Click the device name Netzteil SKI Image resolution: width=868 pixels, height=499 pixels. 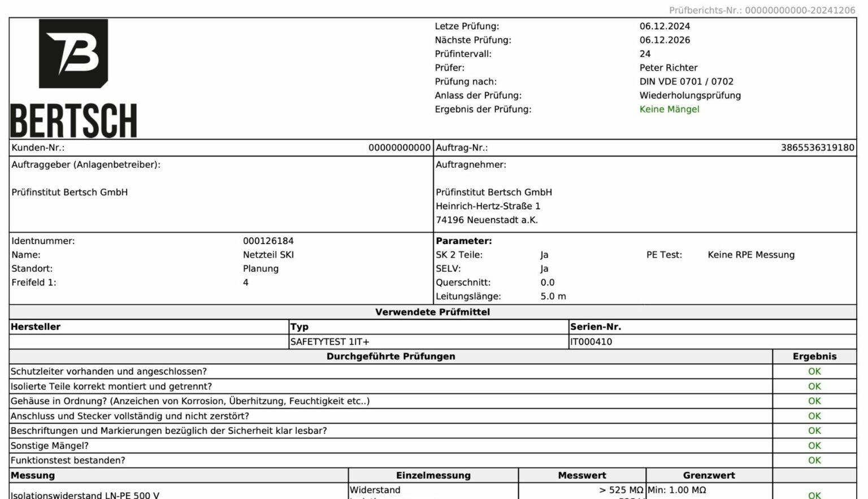[268, 255]
